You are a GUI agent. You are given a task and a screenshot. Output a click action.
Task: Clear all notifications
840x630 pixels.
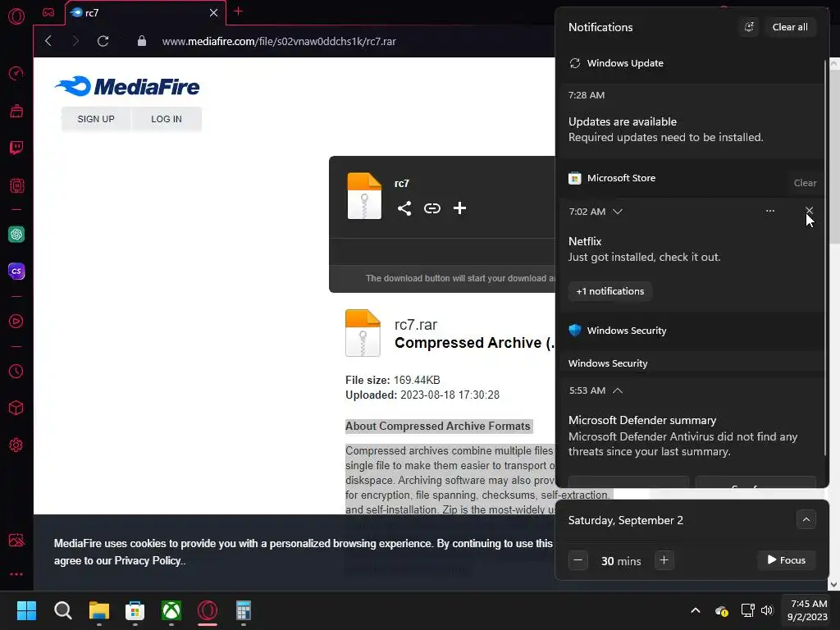point(790,27)
